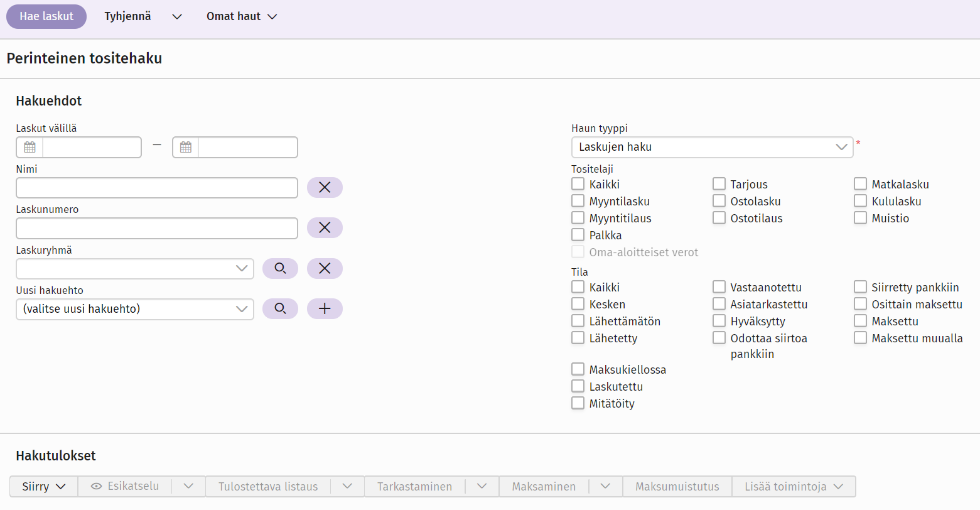The width and height of the screenshot is (980, 510).
Task: Open the Siirry dropdown
Action: pyautogui.click(x=44, y=486)
